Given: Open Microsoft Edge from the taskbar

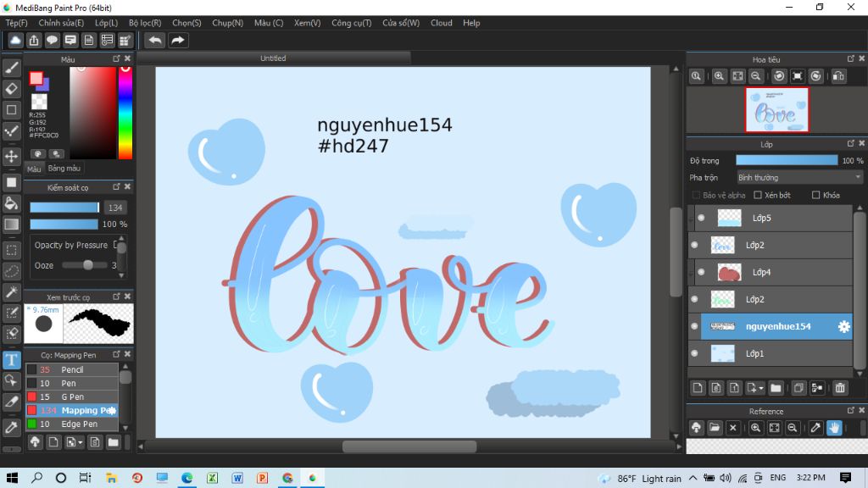Looking at the screenshot, I should tap(187, 478).
